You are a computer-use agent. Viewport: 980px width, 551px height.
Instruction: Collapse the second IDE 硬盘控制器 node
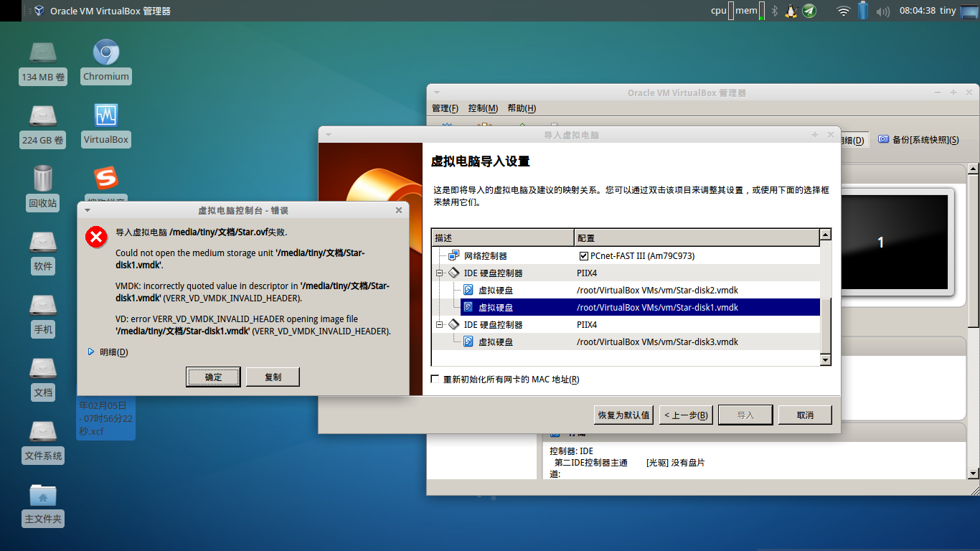[439, 325]
